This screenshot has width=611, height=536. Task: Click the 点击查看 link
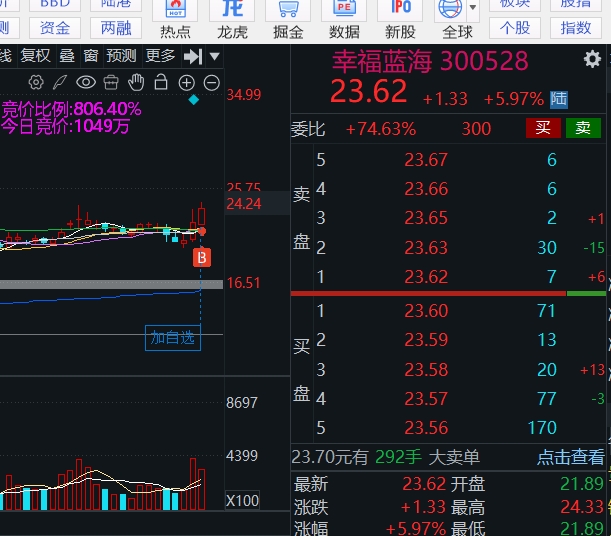point(570,457)
